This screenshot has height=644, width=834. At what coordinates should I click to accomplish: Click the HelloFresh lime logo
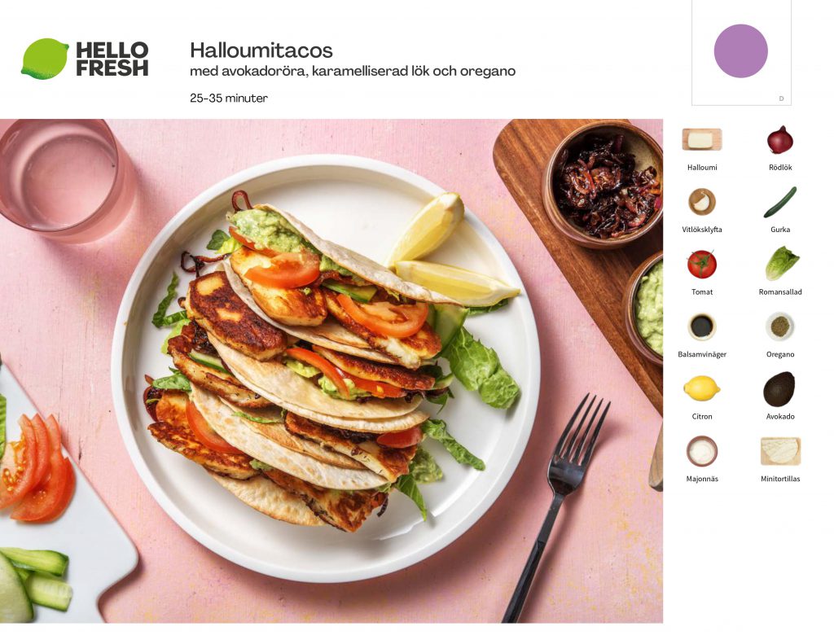tap(46, 59)
